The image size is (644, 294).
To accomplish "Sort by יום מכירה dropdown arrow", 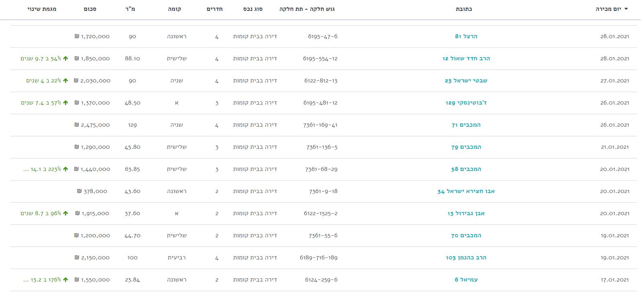I will point(626,9).
